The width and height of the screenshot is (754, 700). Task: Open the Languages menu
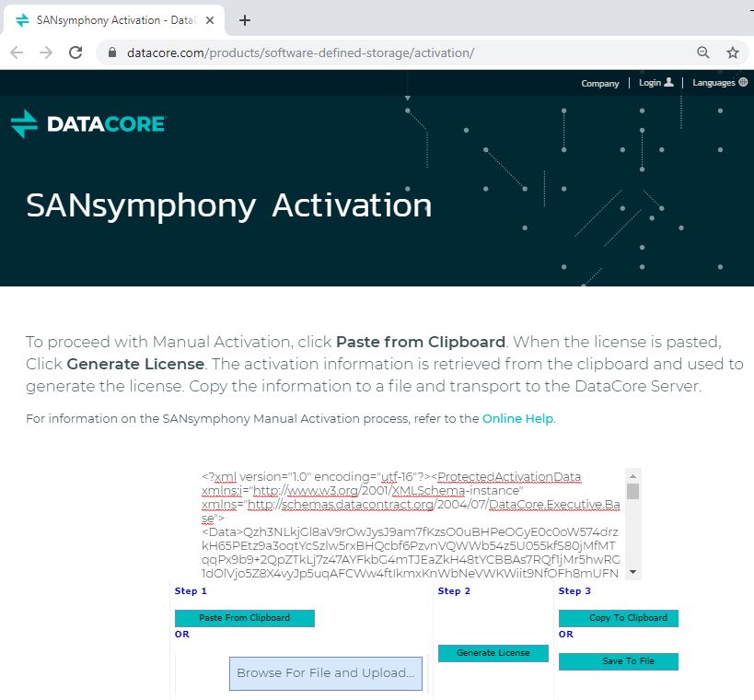point(720,83)
